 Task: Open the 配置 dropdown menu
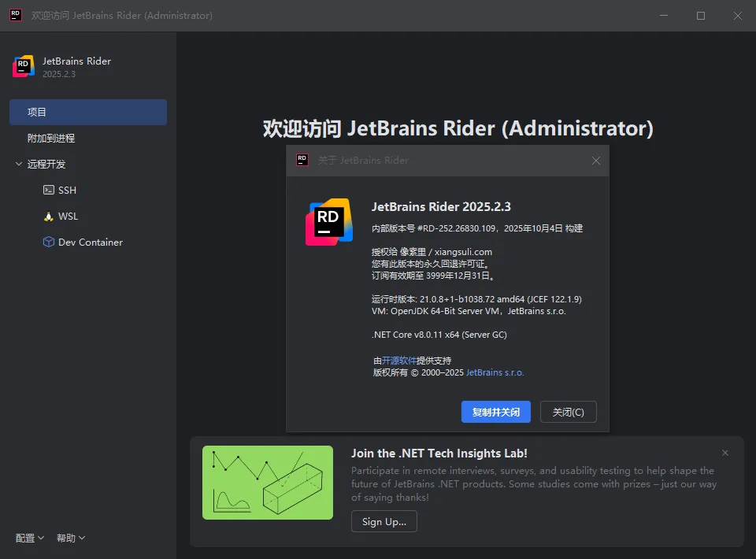tap(30, 539)
